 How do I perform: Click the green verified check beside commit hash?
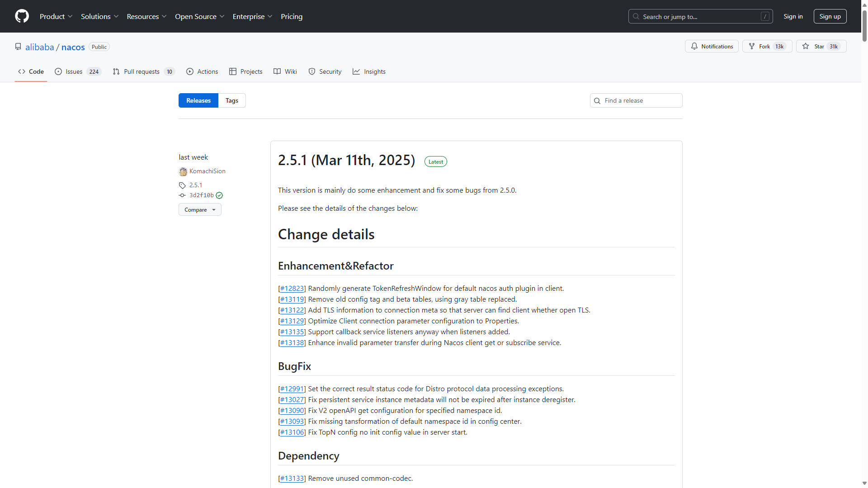pyautogui.click(x=219, y=195)
